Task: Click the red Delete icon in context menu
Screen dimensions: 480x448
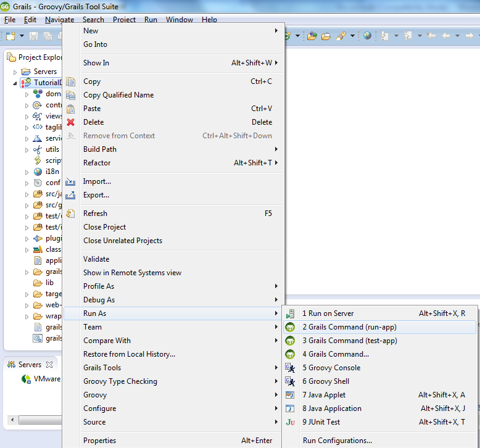Action: (x=70, y=122)
